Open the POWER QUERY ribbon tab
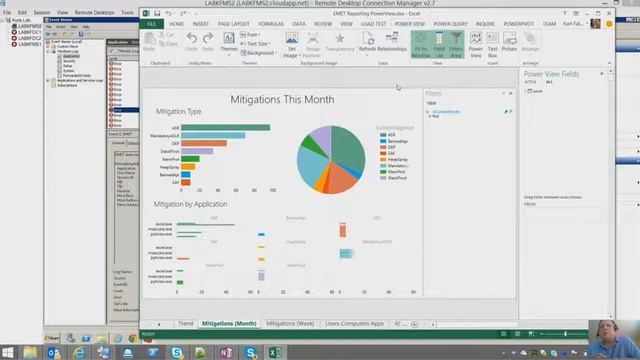Image resolution: width=640 pixels, height=360 pixels. coord(450,24)
